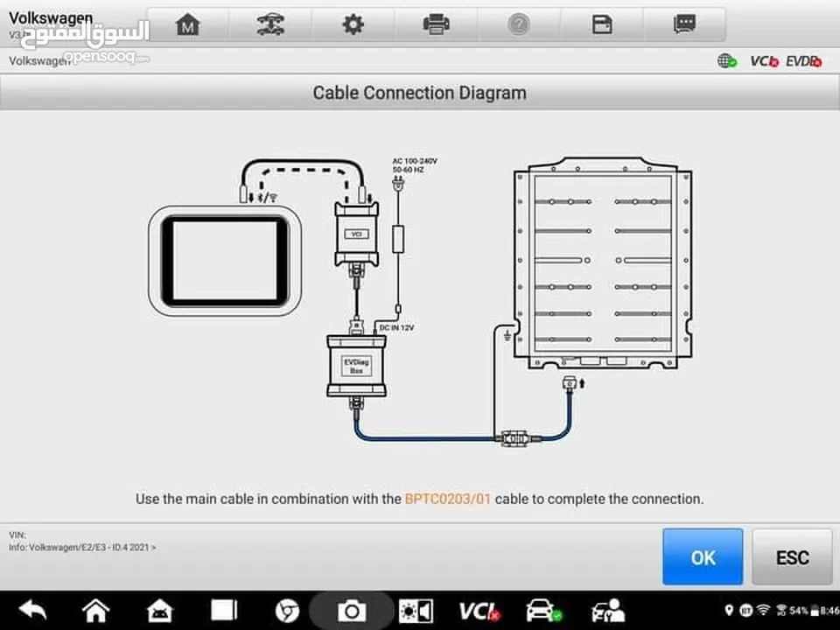Open settings gear in top toolbar
Image resolution: width=840 pixels, height=630 pixels.
(353, 24)
